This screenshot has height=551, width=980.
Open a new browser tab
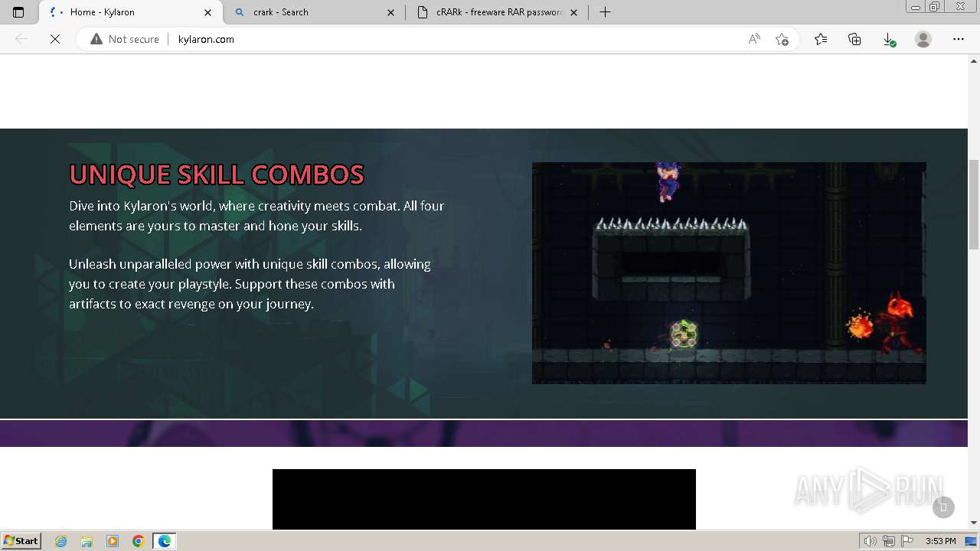click(x=605, y=12)
